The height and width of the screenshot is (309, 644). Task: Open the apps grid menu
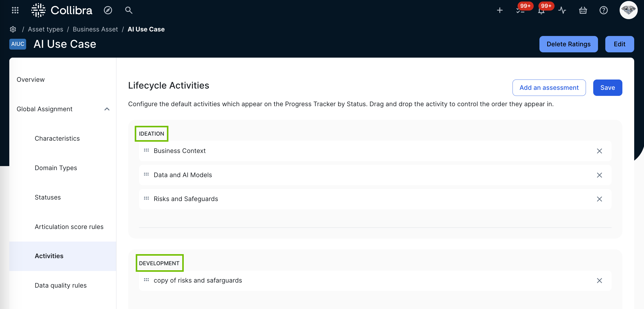15,10
